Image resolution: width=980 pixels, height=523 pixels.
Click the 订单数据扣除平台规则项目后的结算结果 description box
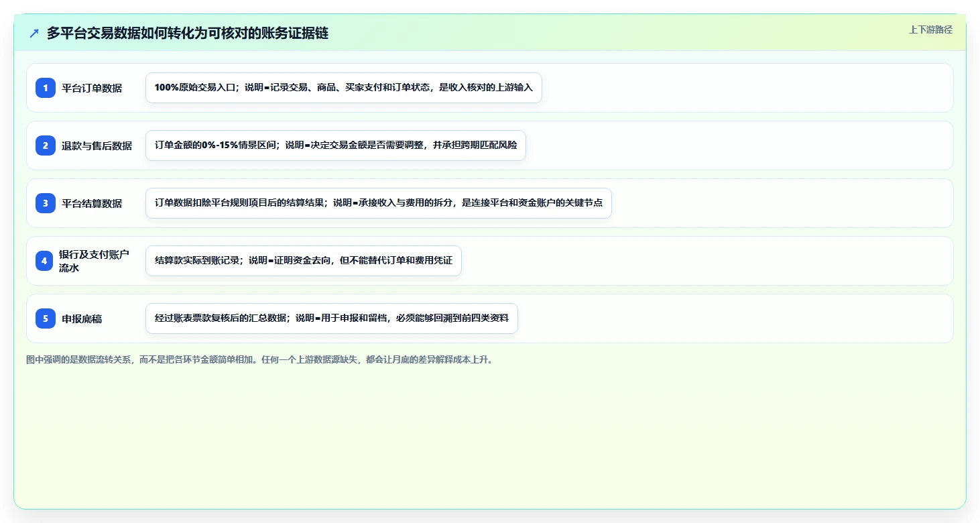click(x=379, y=203)
